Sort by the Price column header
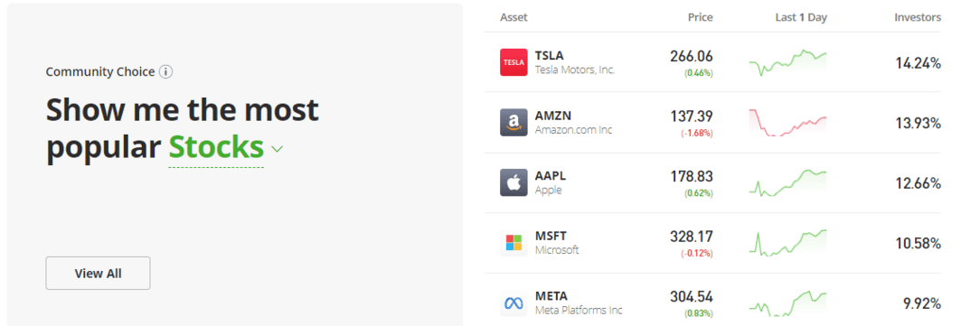This screenshot has width=980, height=326. tap(701, 17)
